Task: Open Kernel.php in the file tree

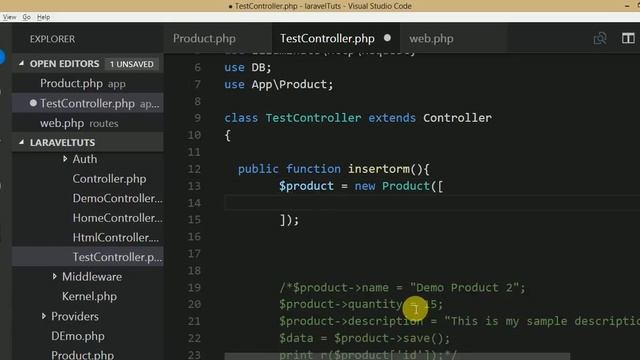Action: coord(89,296)
